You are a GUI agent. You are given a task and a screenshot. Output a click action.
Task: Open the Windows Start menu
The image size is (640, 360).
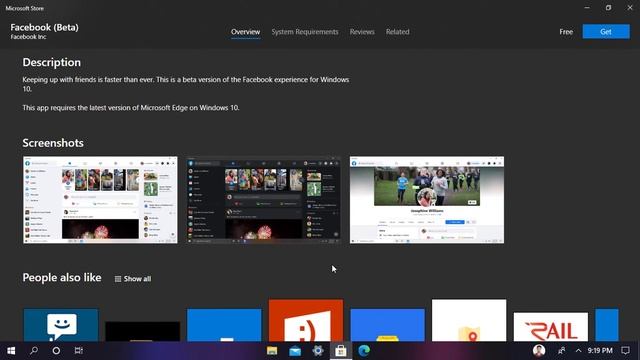coord(11,351)
